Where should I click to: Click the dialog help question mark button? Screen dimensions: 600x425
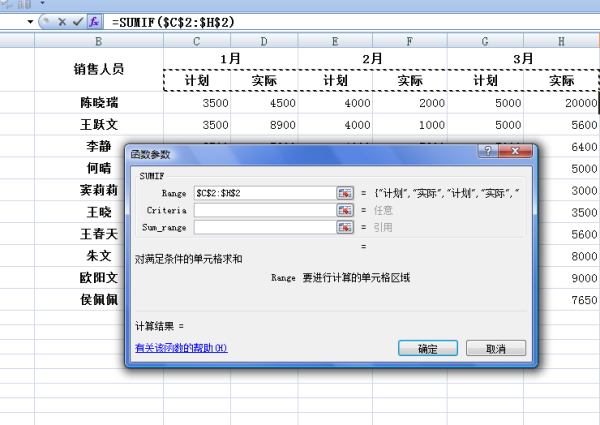pyautogui.click(x=488, y=153)
